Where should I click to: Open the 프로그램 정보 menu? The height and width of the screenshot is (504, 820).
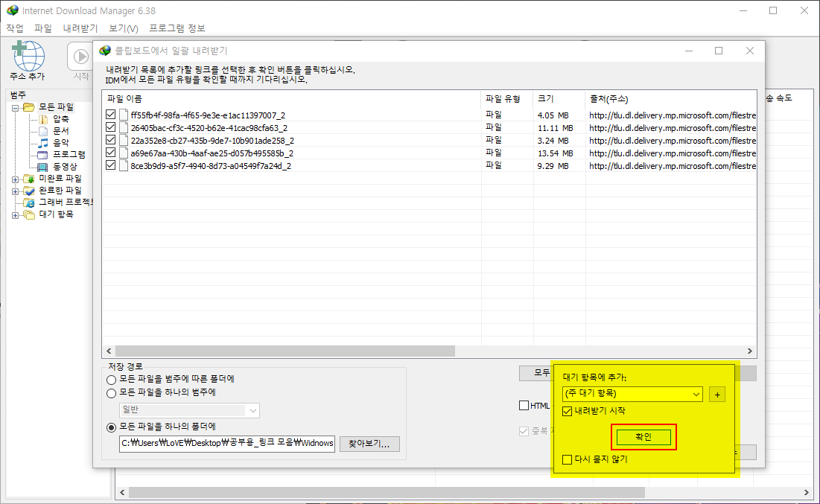pyautogui.click(x=177, y=28)
